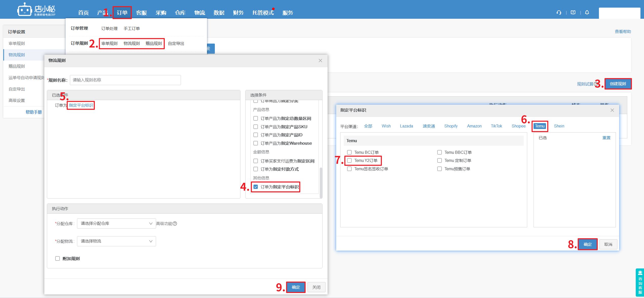644x298 pixels.
Task: Enable the 附加规则 checkbox
Action: (58, 258)
